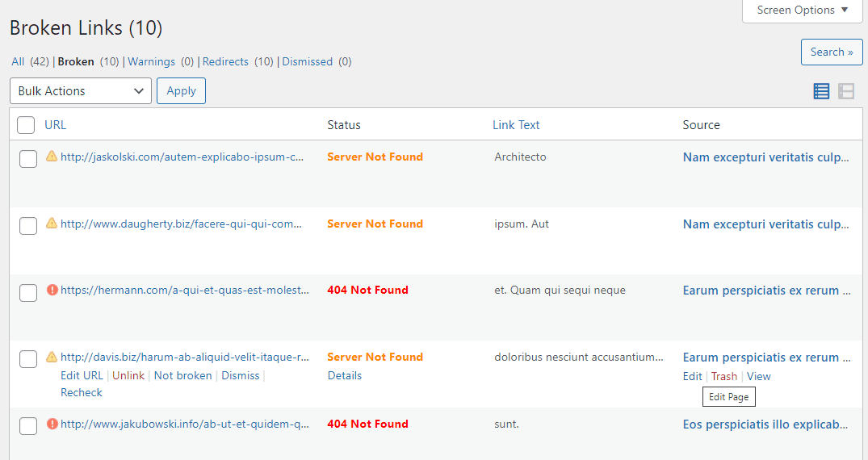Image resolution: width=868 pixels, height=460 pixels.
Task: Open the Search » panel
Action: click(831, 52)
